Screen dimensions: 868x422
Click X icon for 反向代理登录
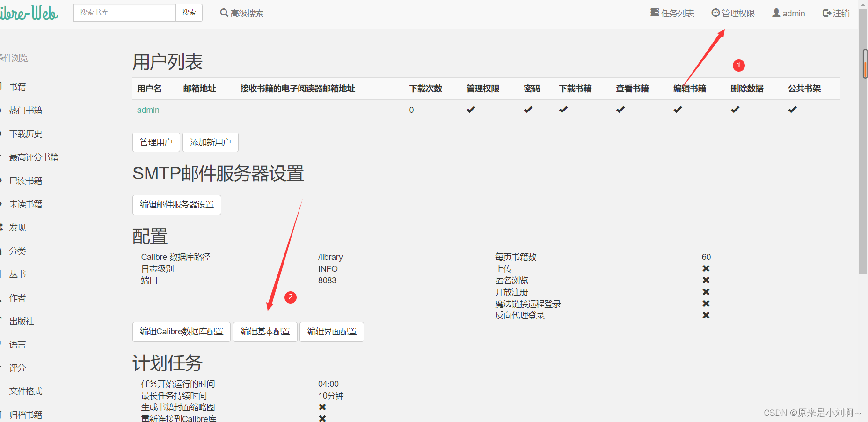point(706,315)
